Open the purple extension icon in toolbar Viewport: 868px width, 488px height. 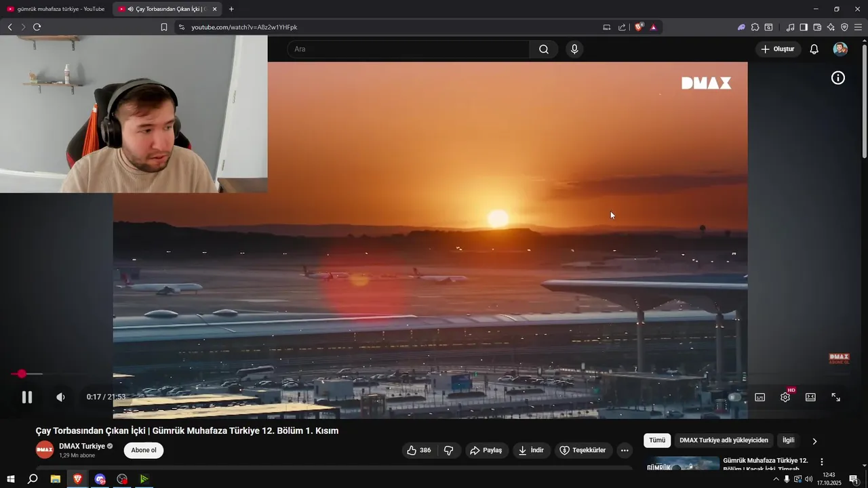click(741, 27)
